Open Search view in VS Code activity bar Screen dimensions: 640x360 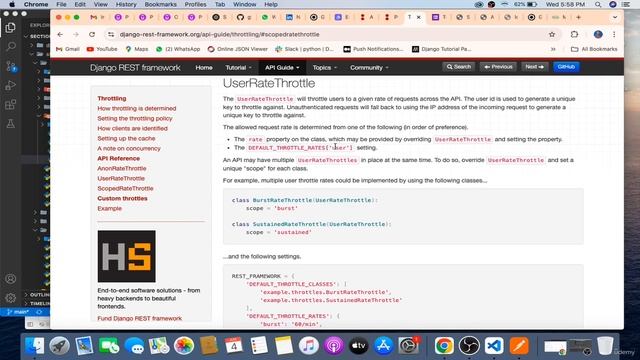11,46
